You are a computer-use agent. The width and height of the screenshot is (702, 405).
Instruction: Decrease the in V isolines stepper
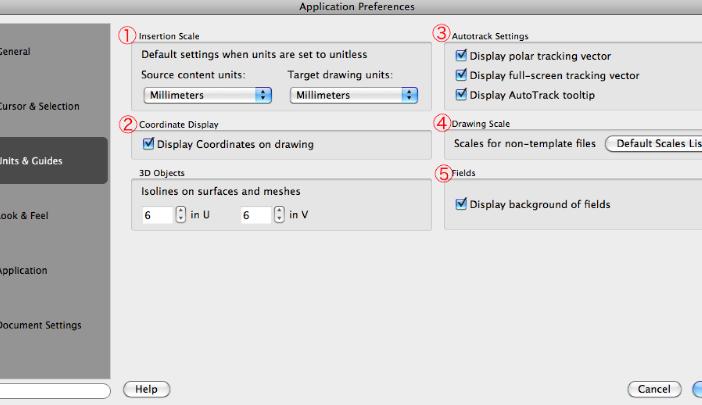coord(279,218)
